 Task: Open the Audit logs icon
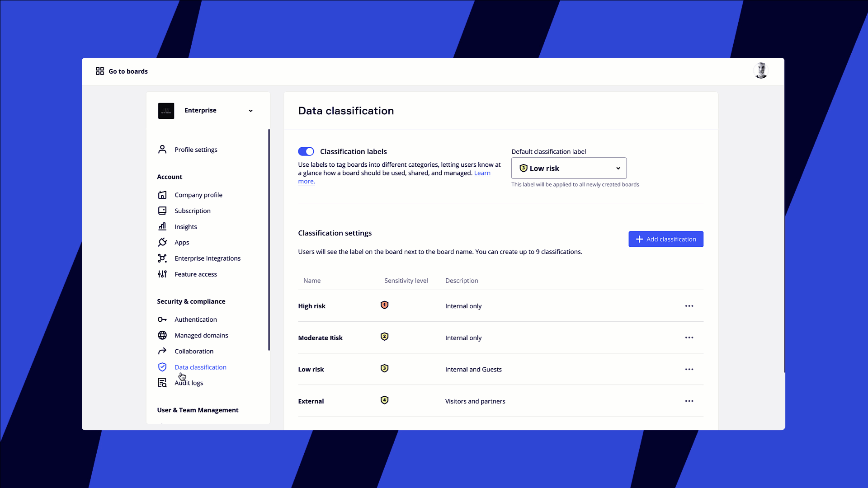162,383
